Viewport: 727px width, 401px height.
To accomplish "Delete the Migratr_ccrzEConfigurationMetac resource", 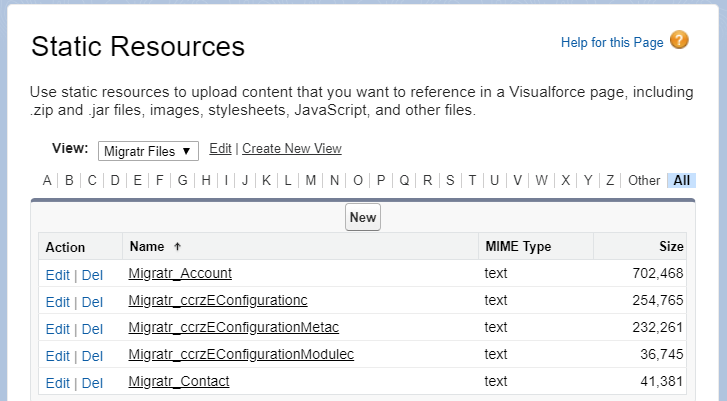I will [x=92, y=329].
